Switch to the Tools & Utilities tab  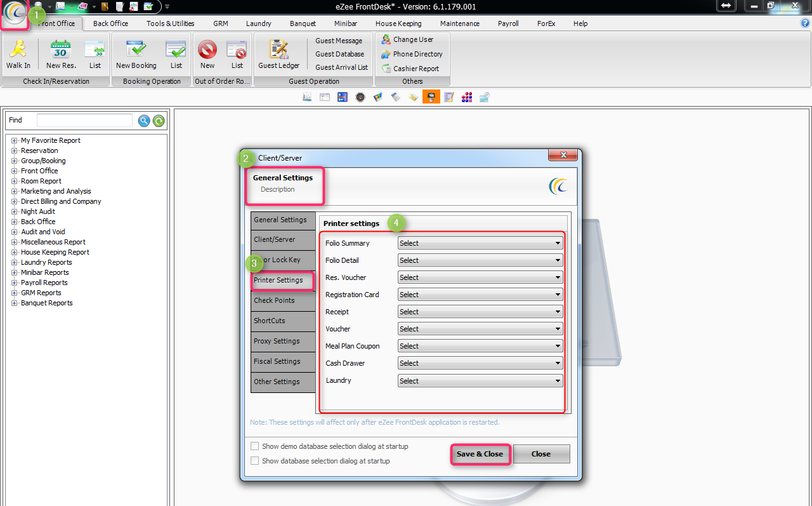[170, 23]
